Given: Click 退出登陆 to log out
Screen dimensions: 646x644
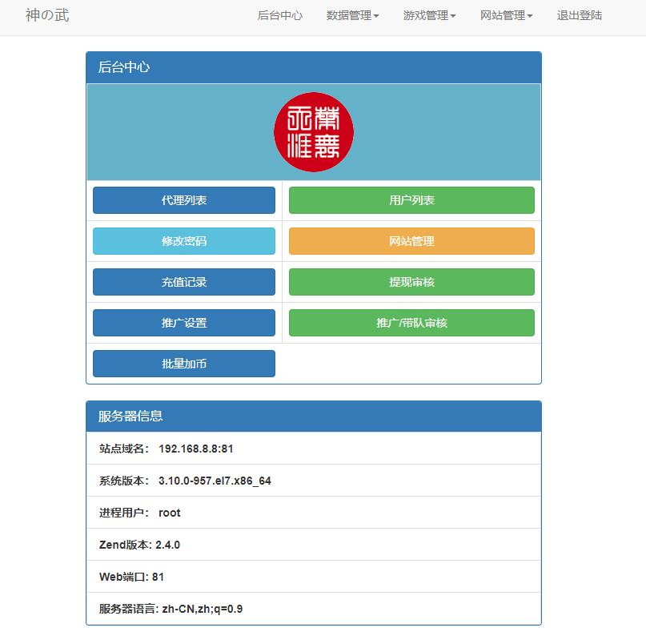Looking at the screenshot, I should 580,16.
